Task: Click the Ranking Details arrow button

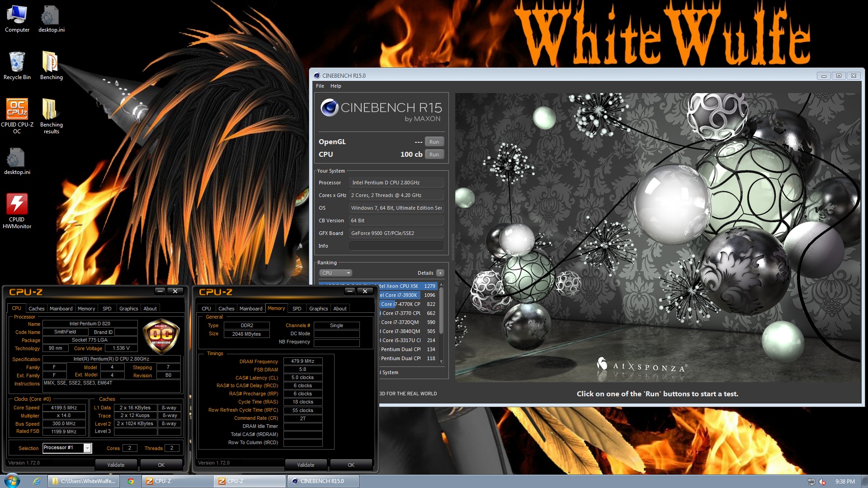Action: (440, 273)
